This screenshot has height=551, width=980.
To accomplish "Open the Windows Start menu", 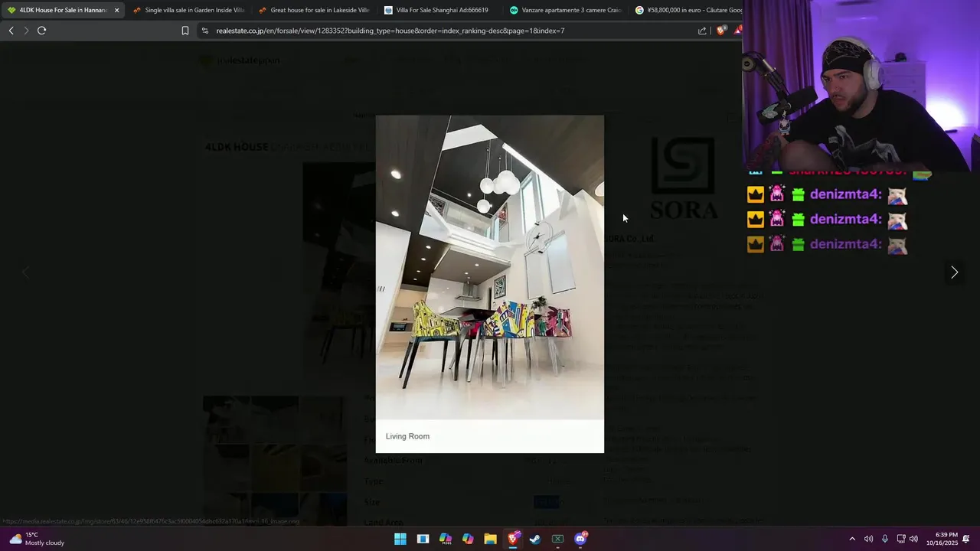I will tap(400, 539).
